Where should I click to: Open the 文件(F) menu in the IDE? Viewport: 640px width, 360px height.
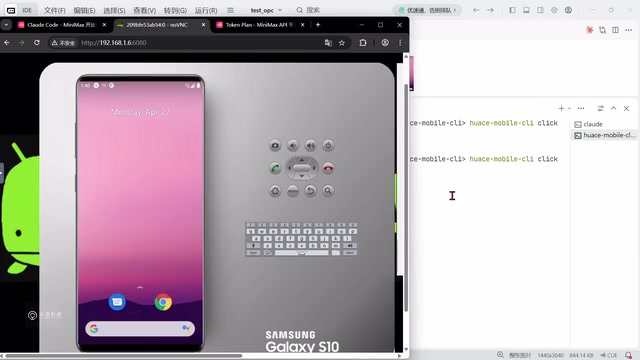55,10
